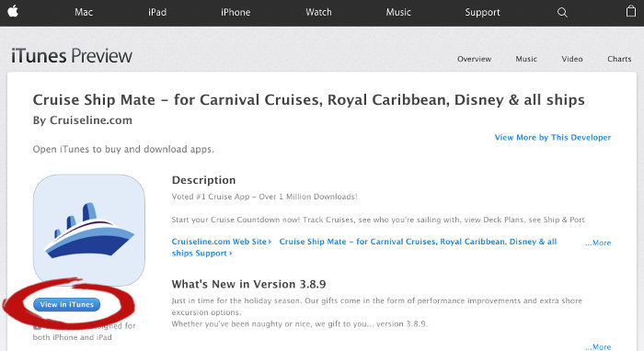This screenshot has width=644, height=351.
Task: Click the Apple logo icon
Action: point(13,11)
